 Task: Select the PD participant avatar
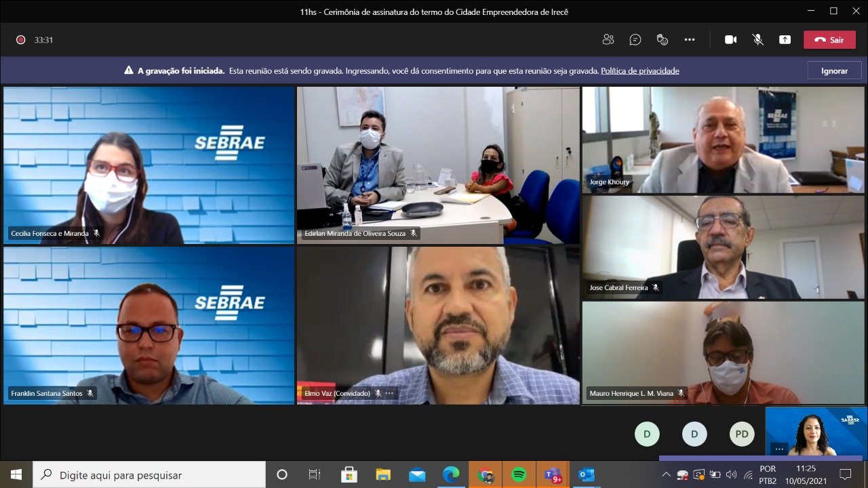click(x=742, y=434)
